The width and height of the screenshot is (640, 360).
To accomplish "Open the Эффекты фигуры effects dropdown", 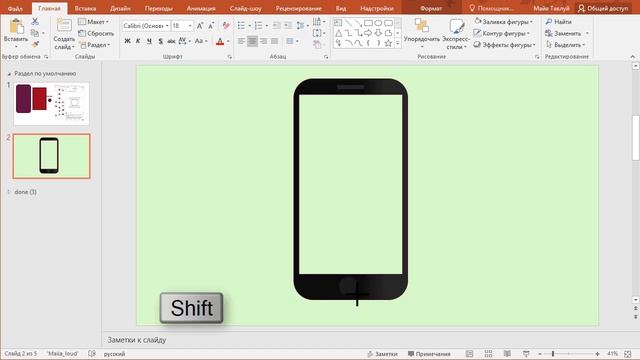I will point(505,45).
